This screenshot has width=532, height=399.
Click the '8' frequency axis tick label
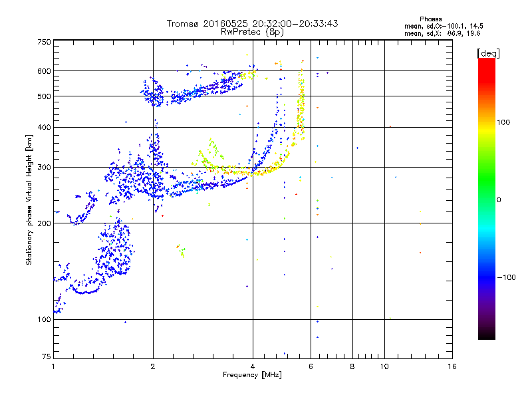point(352,366)
